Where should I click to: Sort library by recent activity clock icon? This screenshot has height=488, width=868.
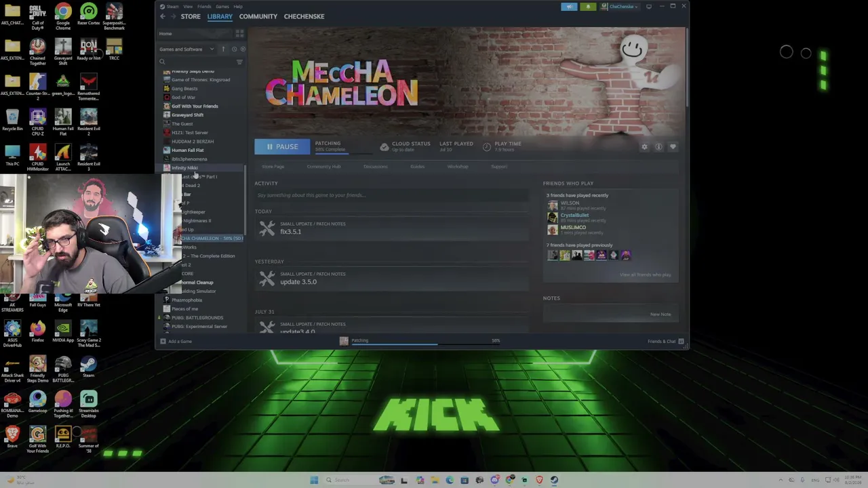[234, 49]
